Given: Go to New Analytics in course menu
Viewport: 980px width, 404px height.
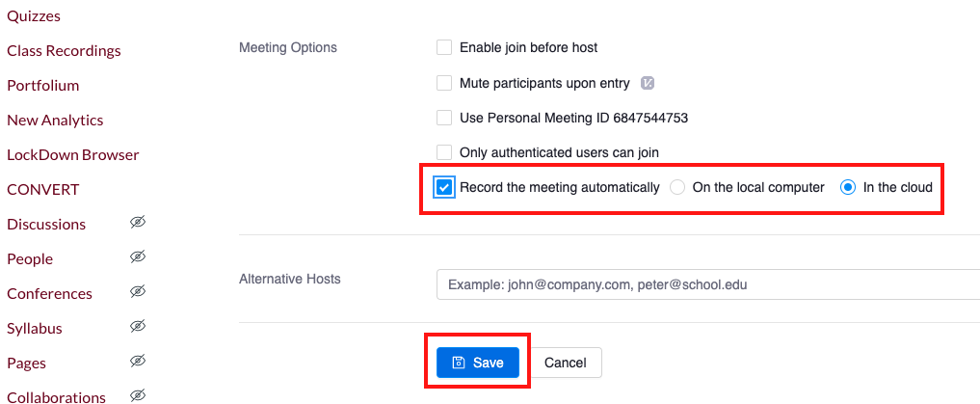Looking at the screenshot, I should coord(55,120).
